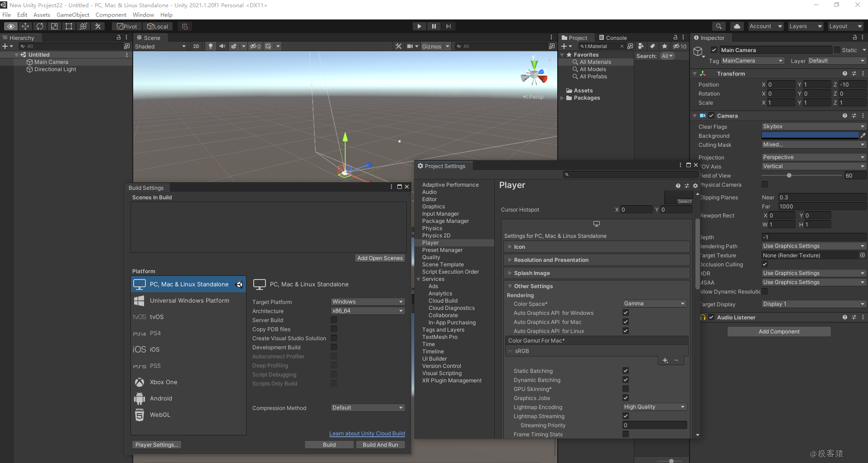This screenshot has height=463, width=868.
Task: Click the Build And Run button
Action: pyautogui.click(x=381, y=445)
